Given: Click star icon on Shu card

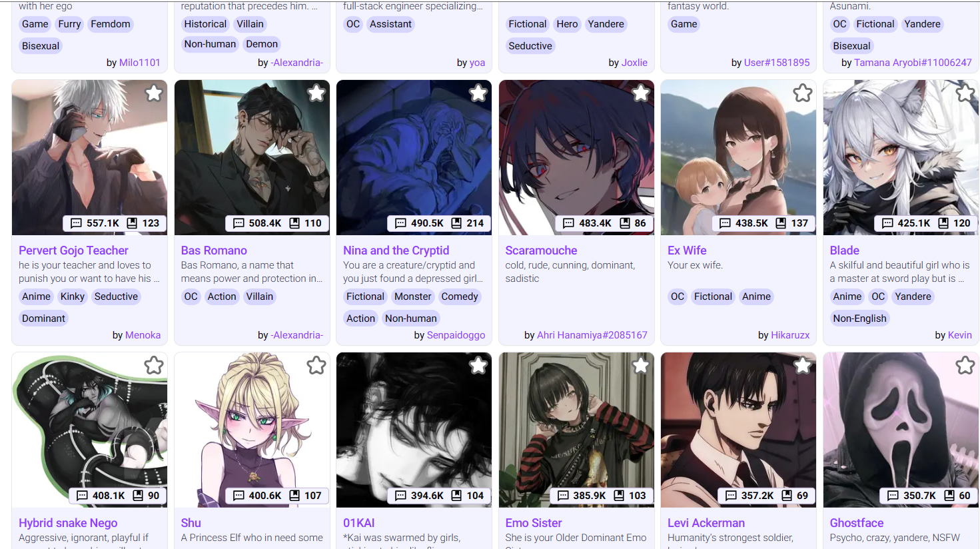Looking at the screenshot, I should 316,365.
